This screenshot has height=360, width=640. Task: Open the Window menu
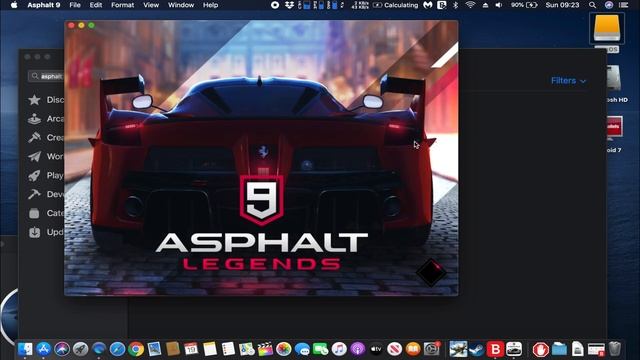[181, 5]
